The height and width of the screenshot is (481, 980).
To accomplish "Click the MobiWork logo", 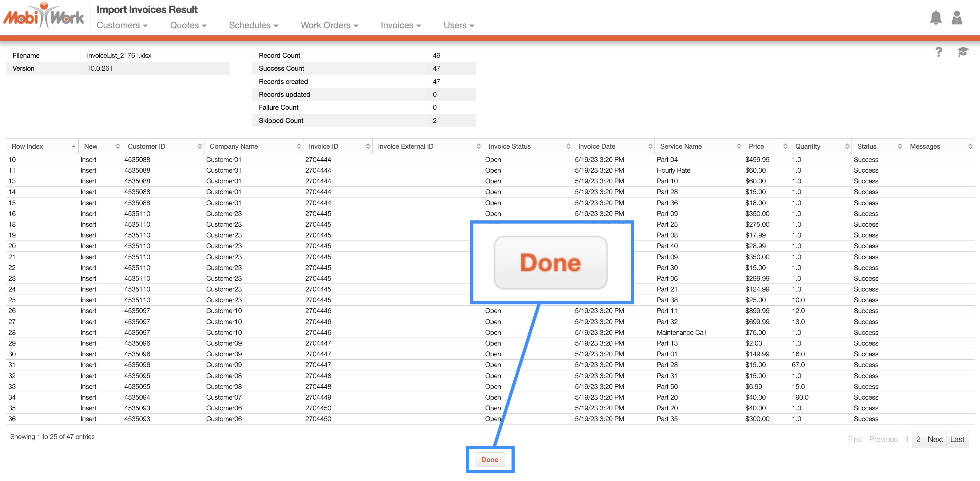I will (44, 17).
